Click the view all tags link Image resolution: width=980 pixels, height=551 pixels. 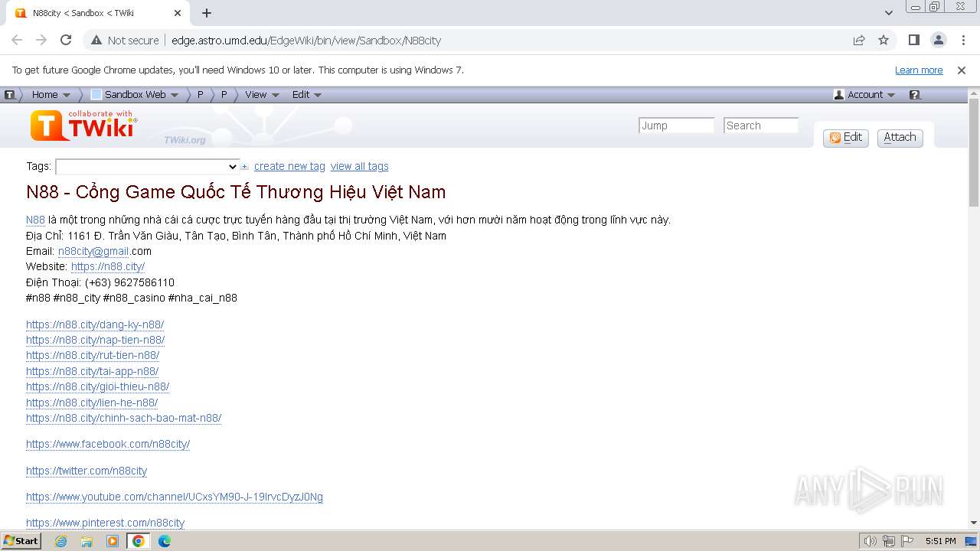pos(360,166)
